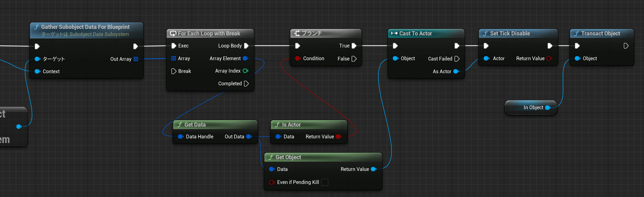Toggle the Even if Pending Kill checkbox

[x=325, y=182]
